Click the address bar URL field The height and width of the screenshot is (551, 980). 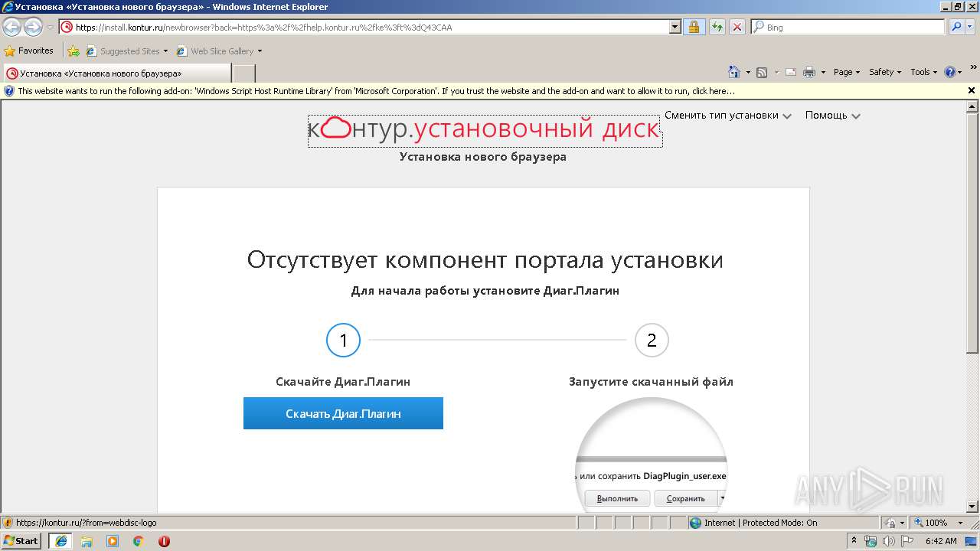tap(364, 27)
